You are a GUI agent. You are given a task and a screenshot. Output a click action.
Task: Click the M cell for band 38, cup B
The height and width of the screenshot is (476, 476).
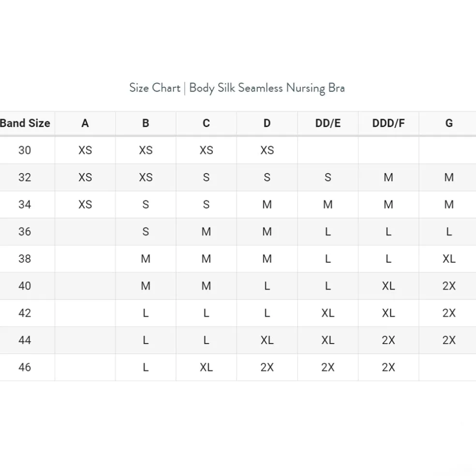(x=146, y=259)
